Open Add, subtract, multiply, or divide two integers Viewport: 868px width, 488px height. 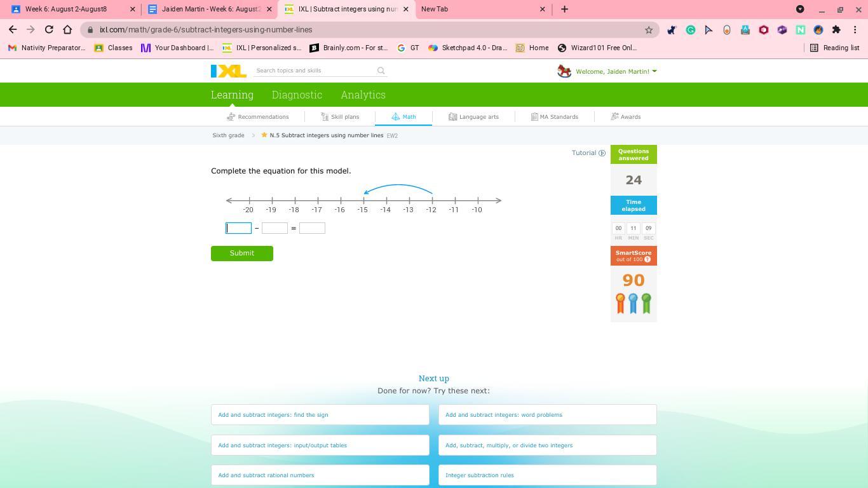pyautogui.click(x=548, y=445)
